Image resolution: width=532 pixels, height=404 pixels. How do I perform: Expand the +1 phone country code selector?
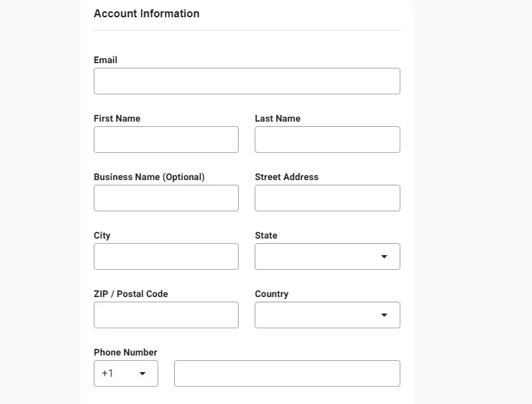click(x=126, y=373)
